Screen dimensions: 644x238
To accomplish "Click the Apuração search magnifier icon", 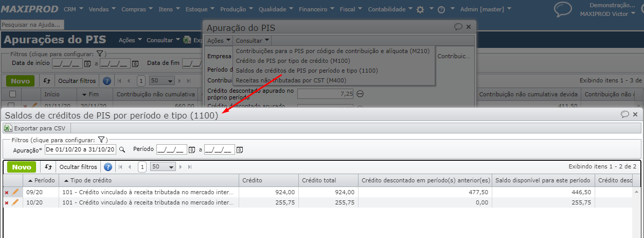I will pos(122,149).
